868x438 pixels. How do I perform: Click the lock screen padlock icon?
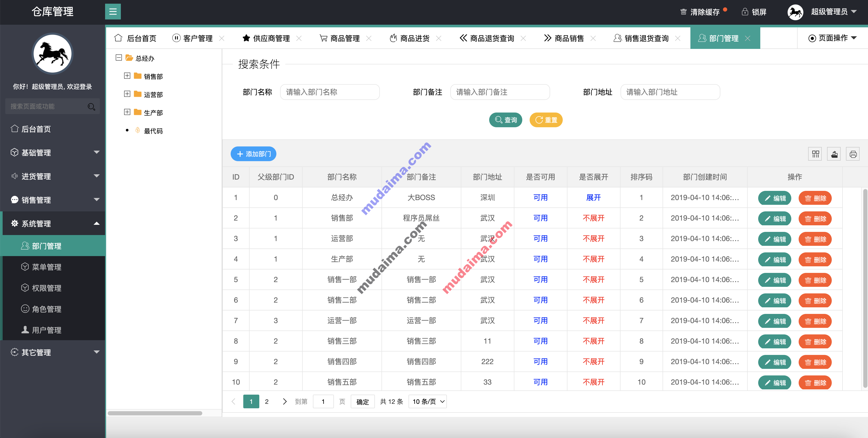point(745,12)
